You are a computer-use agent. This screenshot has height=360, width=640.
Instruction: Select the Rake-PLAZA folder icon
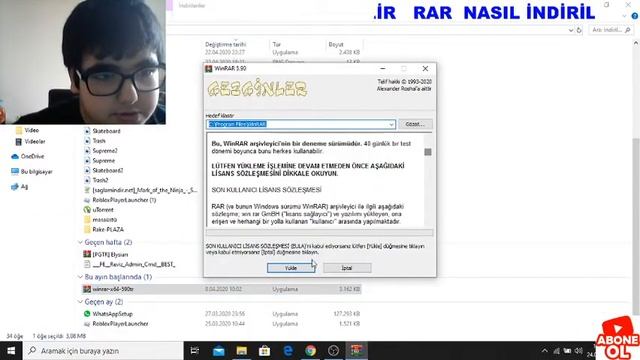[87, 229]
